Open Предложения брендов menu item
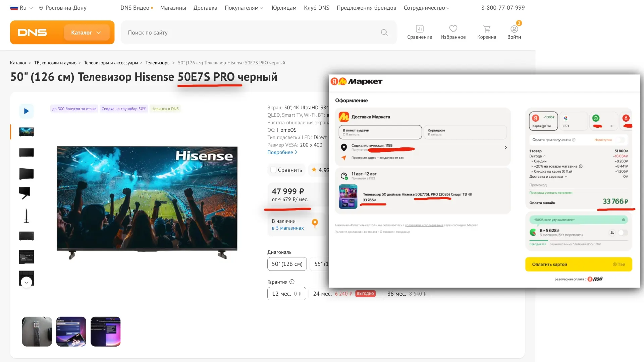Image resolution: width=644 pixels, height=362 pixels. [x=366, y=8]
